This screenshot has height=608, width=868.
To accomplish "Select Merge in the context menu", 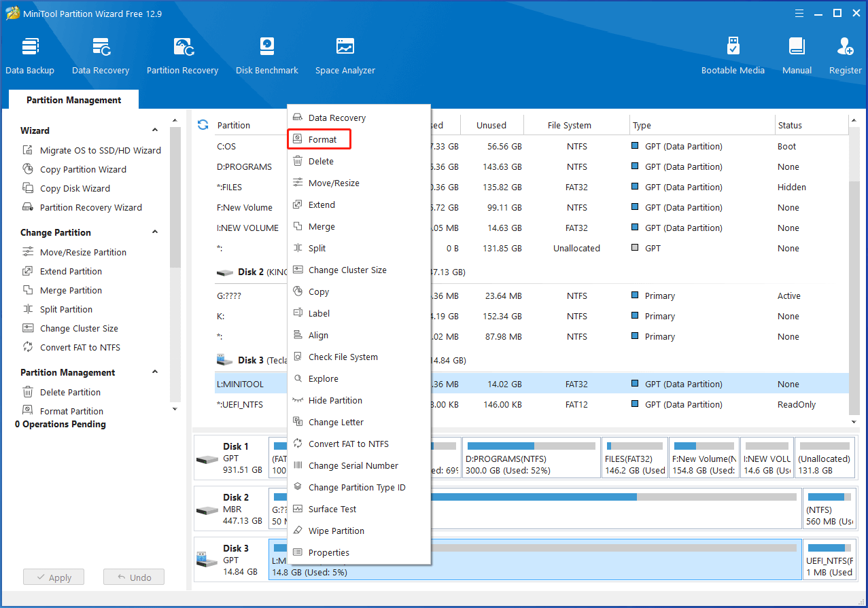I will tap(359, 226).
